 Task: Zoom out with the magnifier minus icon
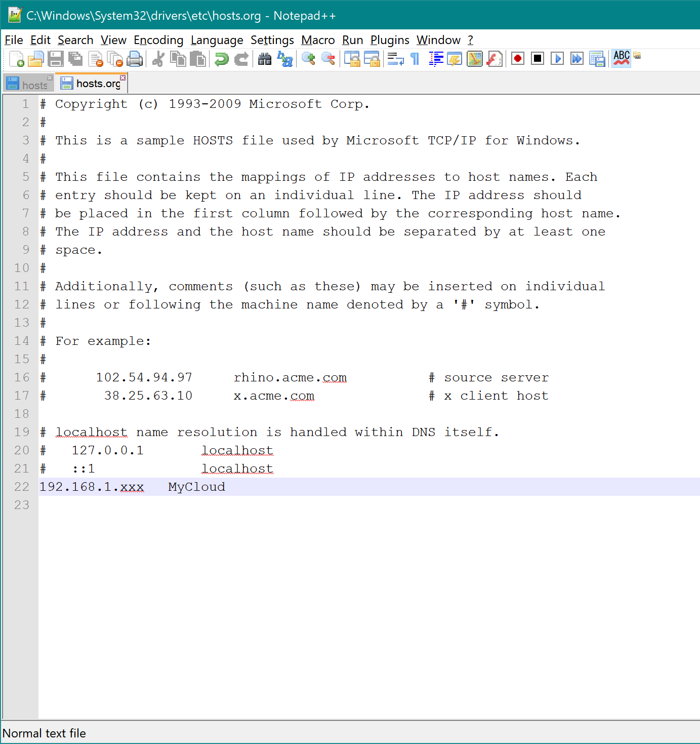[328, 59]
